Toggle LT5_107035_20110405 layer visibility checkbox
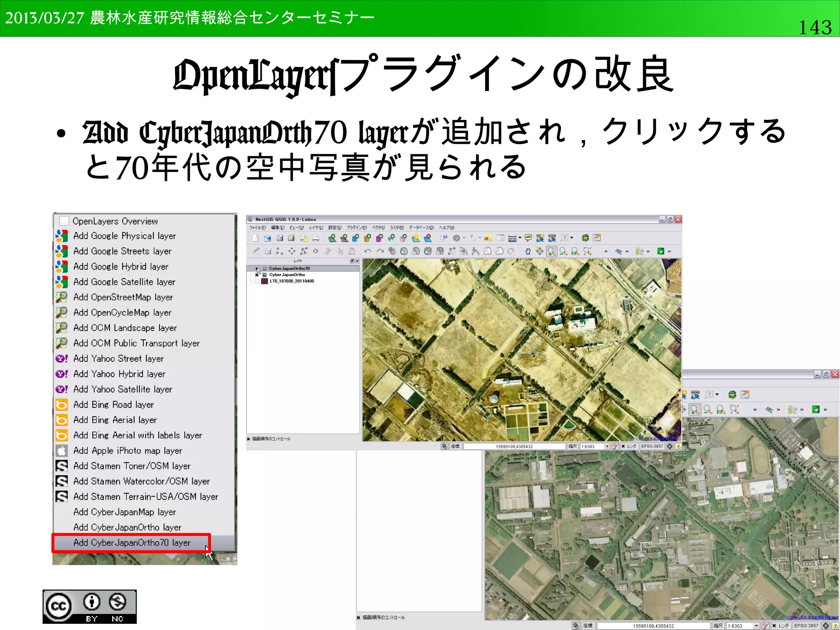 click(x=257, y=281)
